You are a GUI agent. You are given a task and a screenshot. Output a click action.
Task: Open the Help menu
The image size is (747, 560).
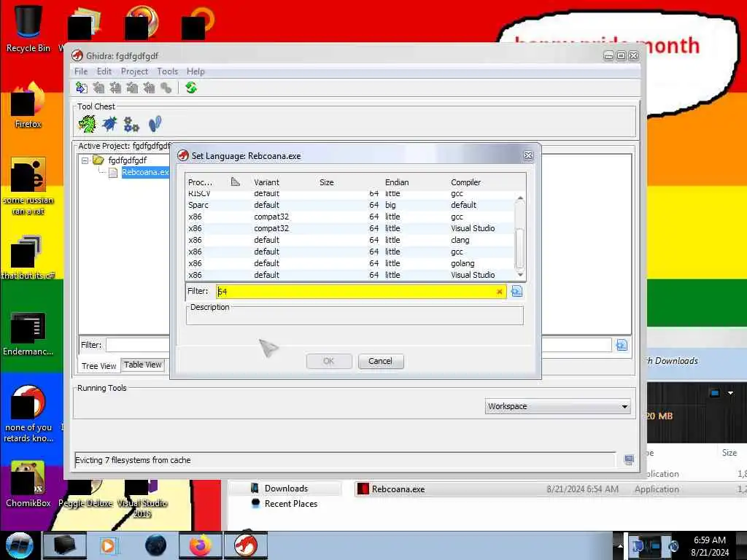196,71
